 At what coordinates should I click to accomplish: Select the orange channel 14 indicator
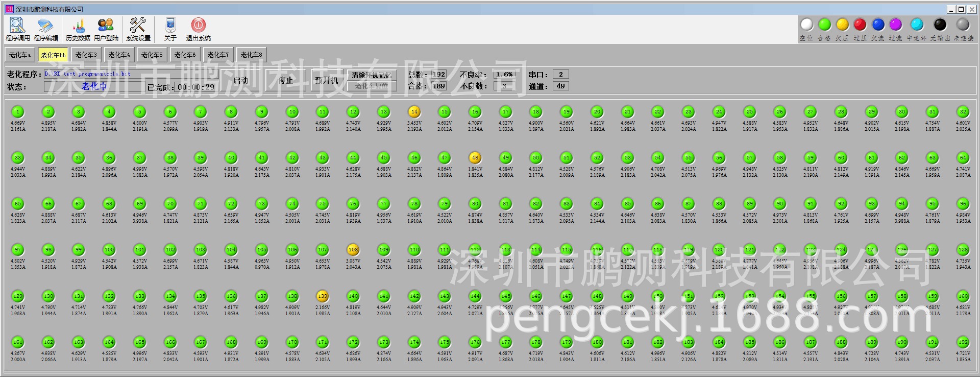point(414,111)
